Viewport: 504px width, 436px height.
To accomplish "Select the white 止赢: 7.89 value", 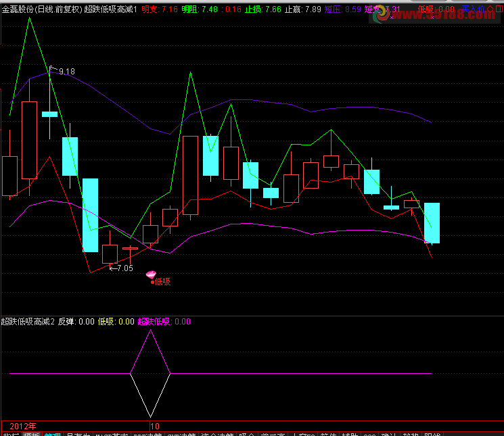I will [x=303, y=9].
